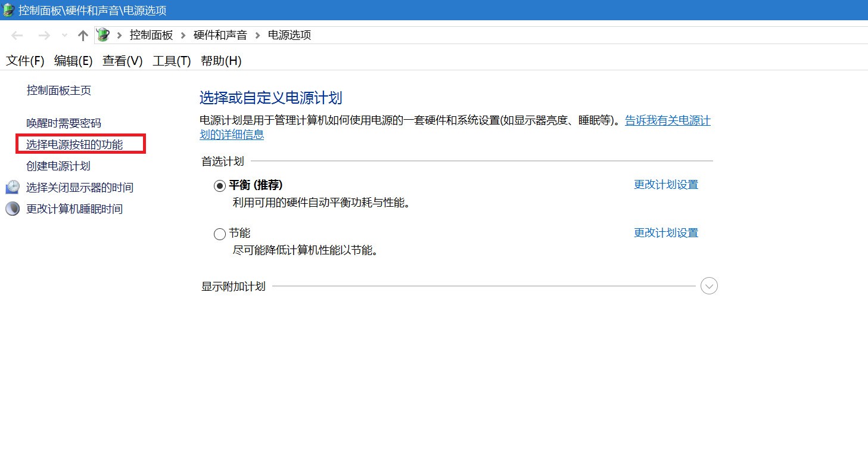Expand chevron after 硬件和声音 breadcrumb
This screenshot has width=868, height=463.
click(257, 35)
